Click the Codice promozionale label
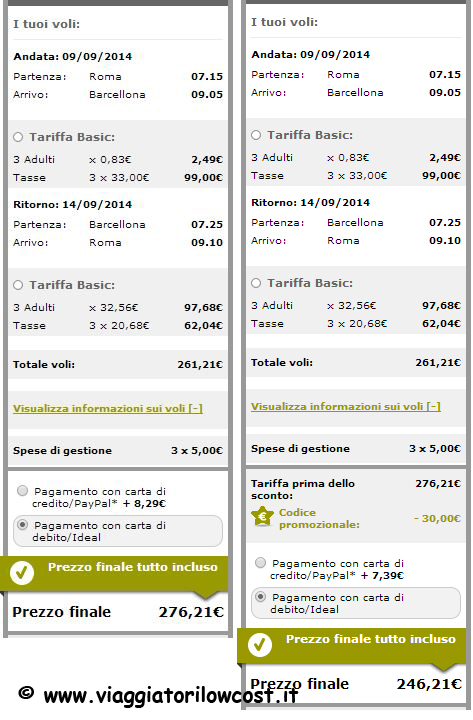This screenshot has width=473, height=720. point(319,518)
